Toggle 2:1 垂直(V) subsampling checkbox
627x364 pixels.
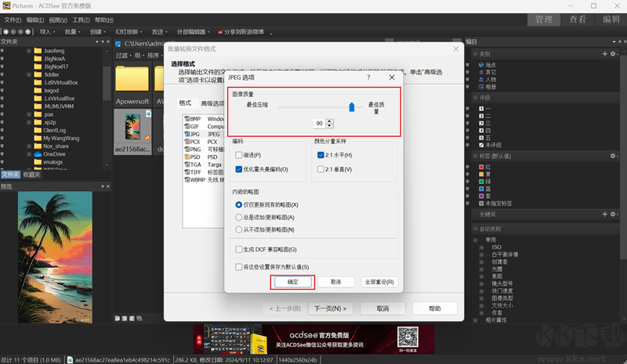321,169
